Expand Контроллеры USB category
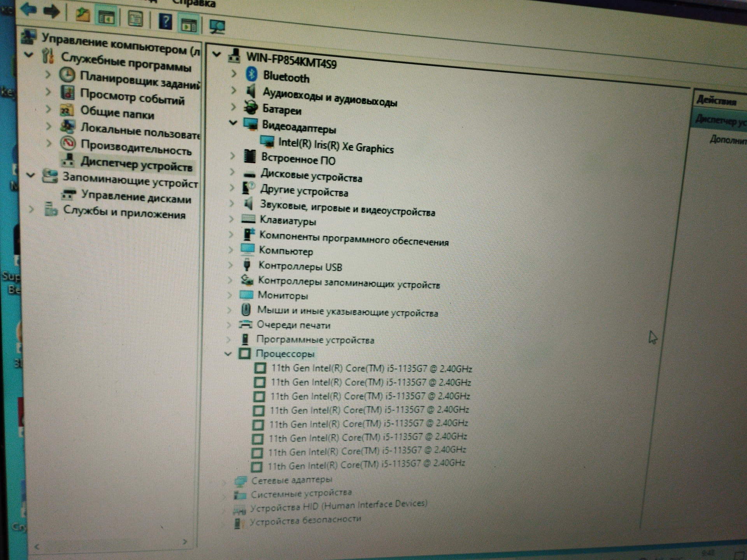The image size is (747, 560). [x=230, y=265]
